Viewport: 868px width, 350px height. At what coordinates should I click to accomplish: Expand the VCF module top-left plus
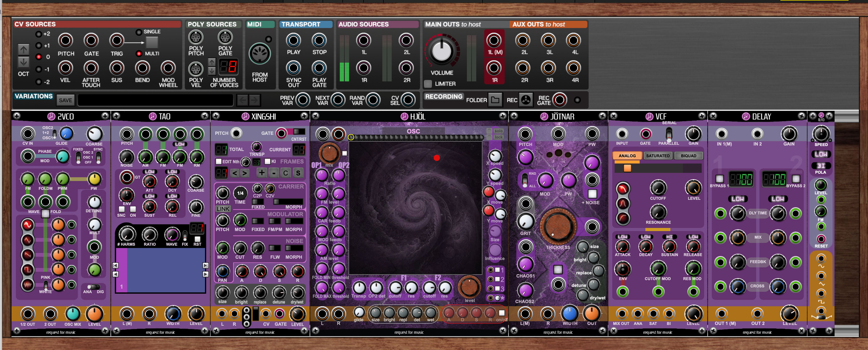614,116
